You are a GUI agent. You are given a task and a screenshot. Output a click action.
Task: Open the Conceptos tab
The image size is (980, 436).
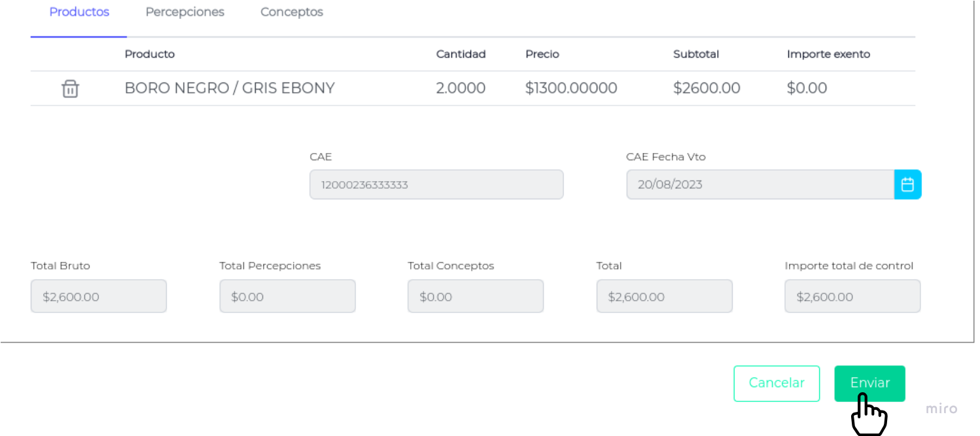[292, 12]
